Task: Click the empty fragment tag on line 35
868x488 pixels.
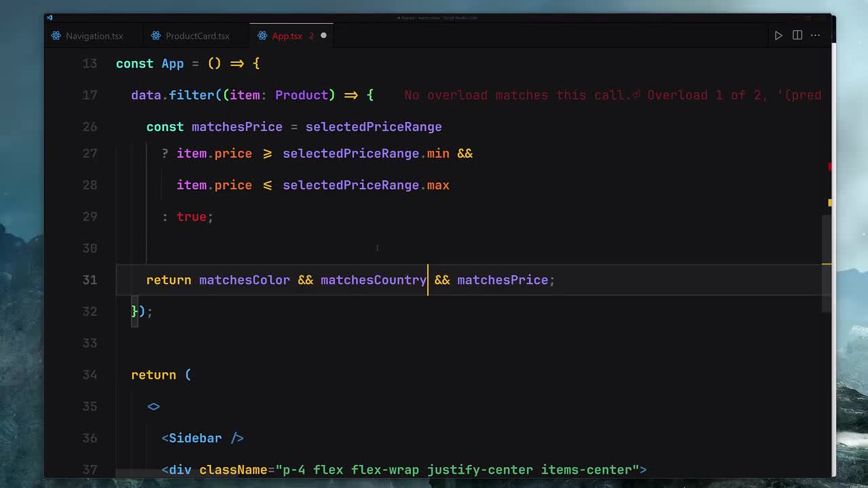Action: tap(154, 407)
